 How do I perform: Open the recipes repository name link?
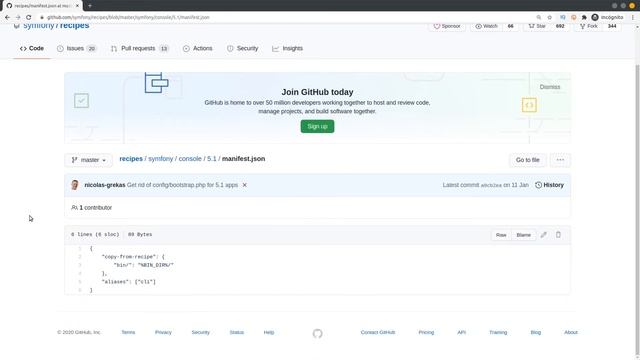pyautogui.click(x=74, y=25)
